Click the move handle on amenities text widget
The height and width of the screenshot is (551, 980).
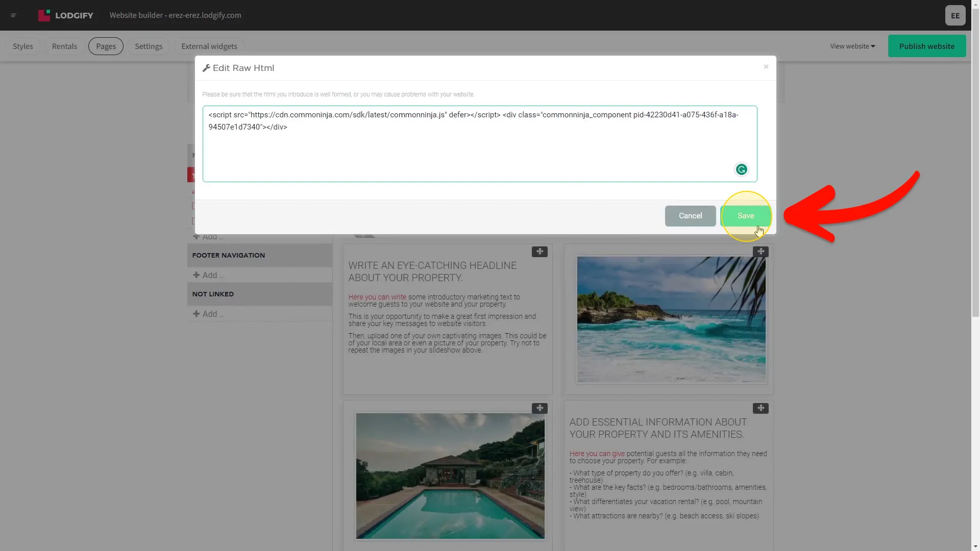pyautogui.click(x=761, y=408)
